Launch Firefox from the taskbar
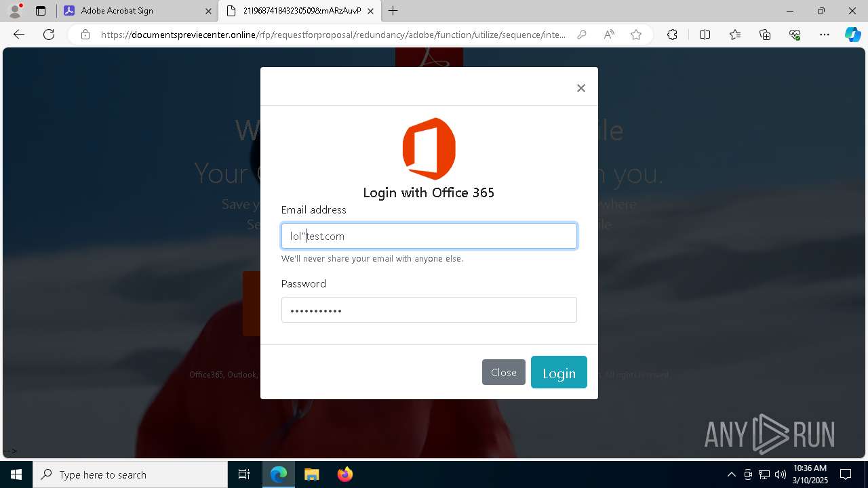Image resolution: width=868 pixels, height=488 pixels. click(x=344, y=474)
